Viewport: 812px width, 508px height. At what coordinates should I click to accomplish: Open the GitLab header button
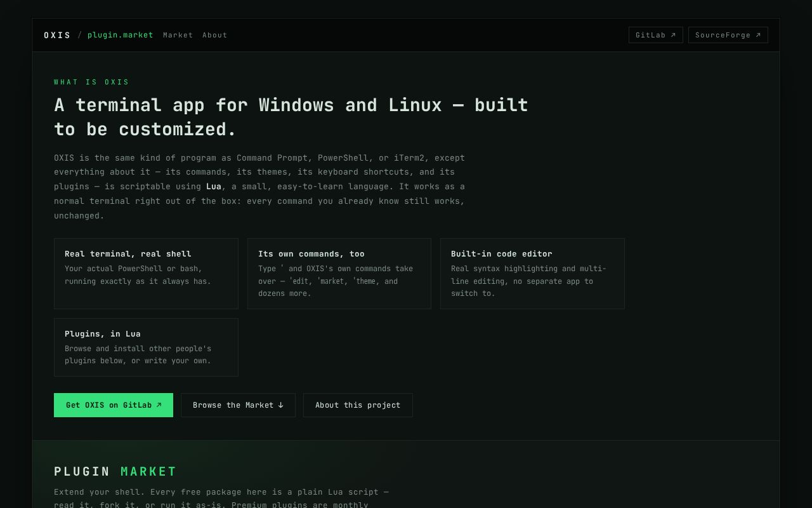pos(656,35)
